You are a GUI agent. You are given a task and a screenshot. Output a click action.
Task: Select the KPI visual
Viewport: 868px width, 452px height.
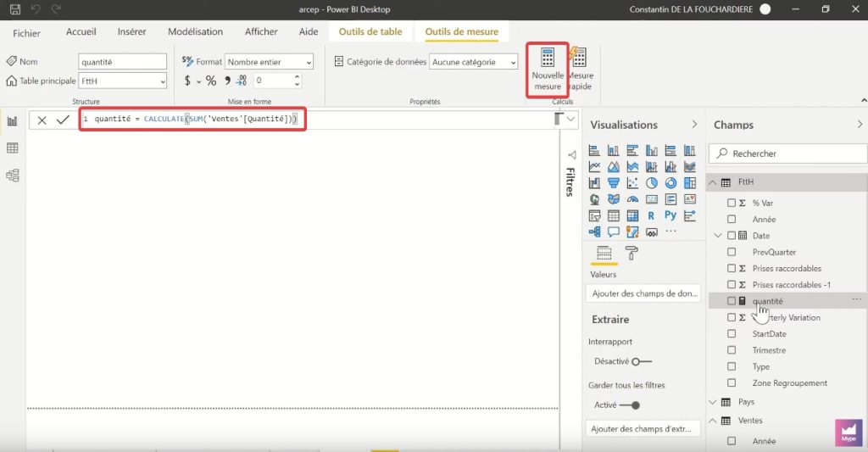(x=690, y=199)
